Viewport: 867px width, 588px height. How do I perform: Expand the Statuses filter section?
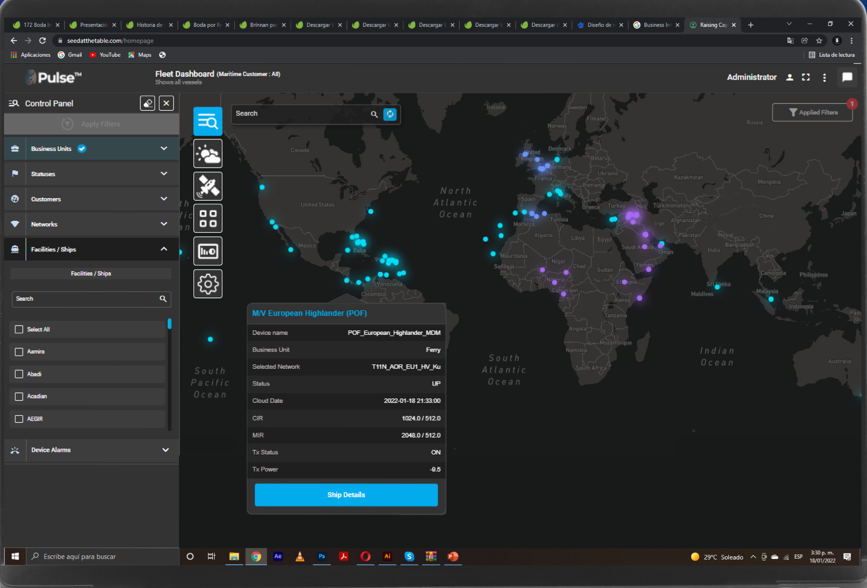tap(92, 174)
